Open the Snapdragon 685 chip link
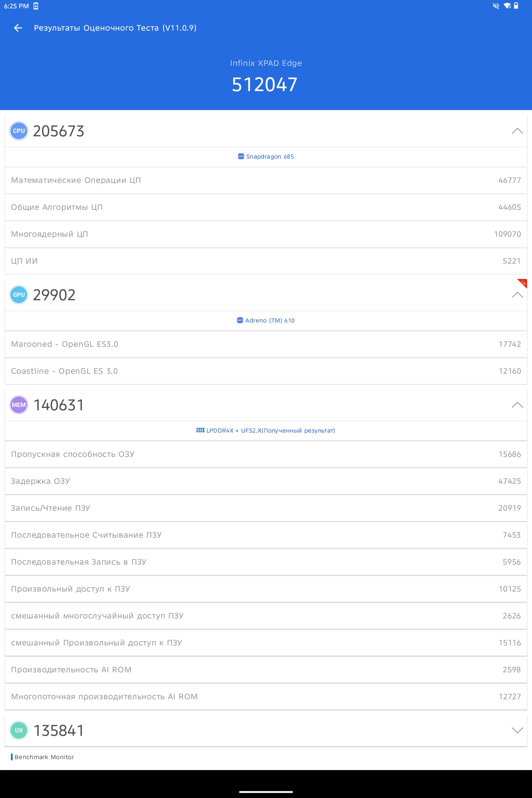The width and height of the screenshot is (532, 798). click(266, 156)
